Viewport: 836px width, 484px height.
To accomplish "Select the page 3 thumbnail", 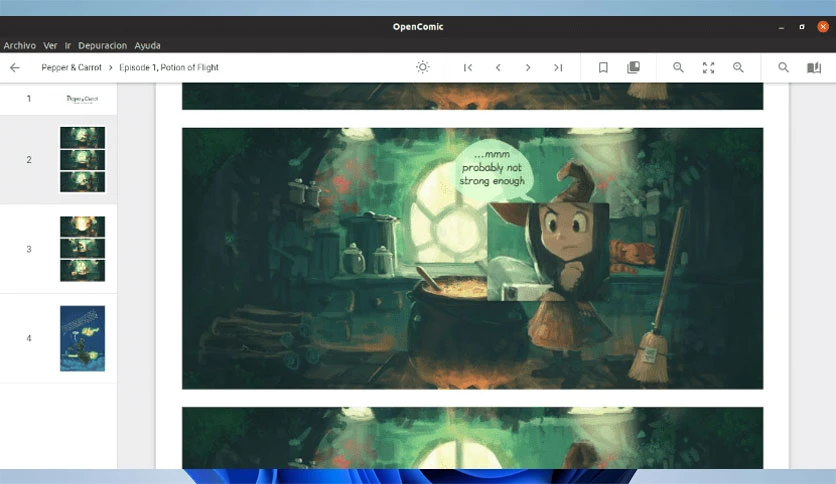I will click(82, 249).
